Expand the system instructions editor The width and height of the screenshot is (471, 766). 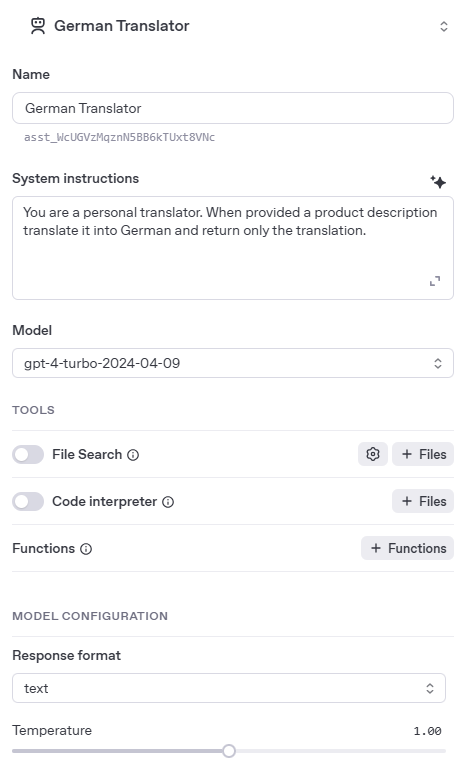435,281
